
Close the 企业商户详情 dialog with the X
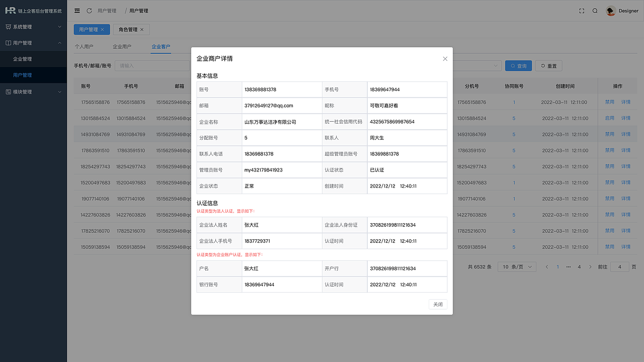(445, 58)
